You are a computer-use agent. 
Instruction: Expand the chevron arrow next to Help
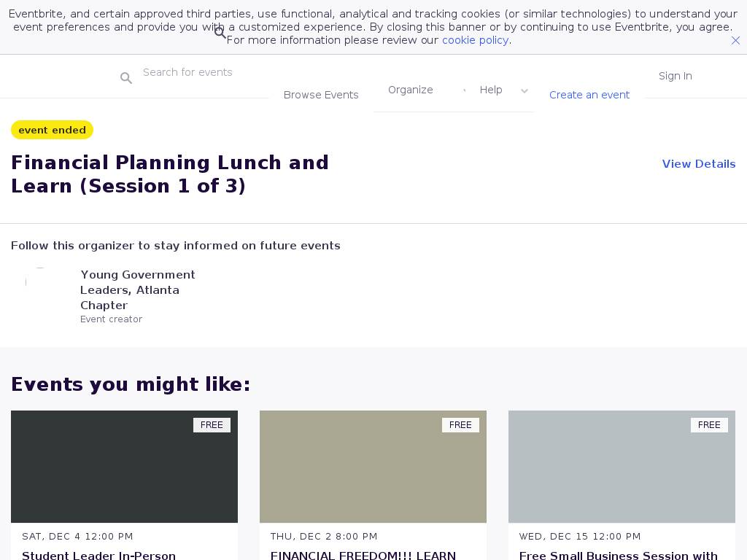click(x=524, y=91)
